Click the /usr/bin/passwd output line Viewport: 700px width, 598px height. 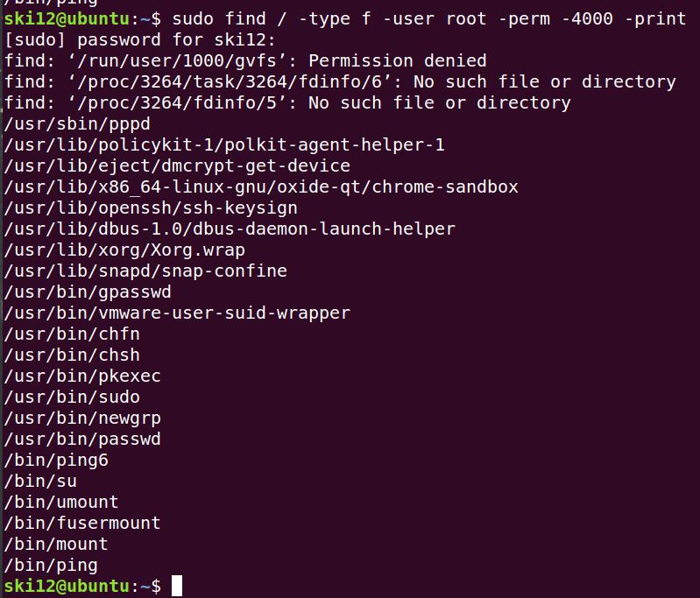point(82,439)
